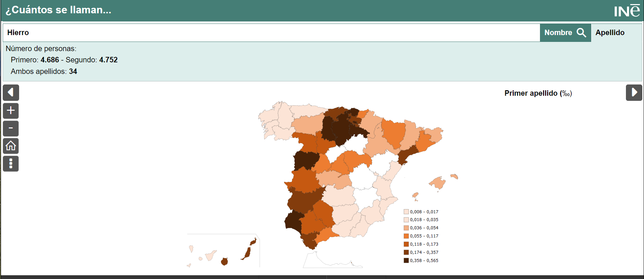Click the Número de personas label
The width and height of the screenshot is (644, 279).
point(41,49)
